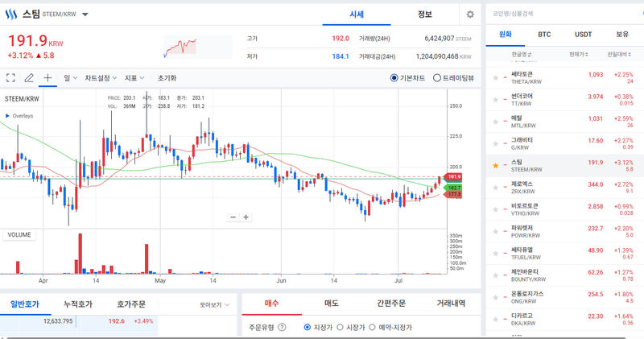Open 일반호가 order book tab
This screenshot has height=339, width=644.
pyautogui.click(x=25, y=304)
